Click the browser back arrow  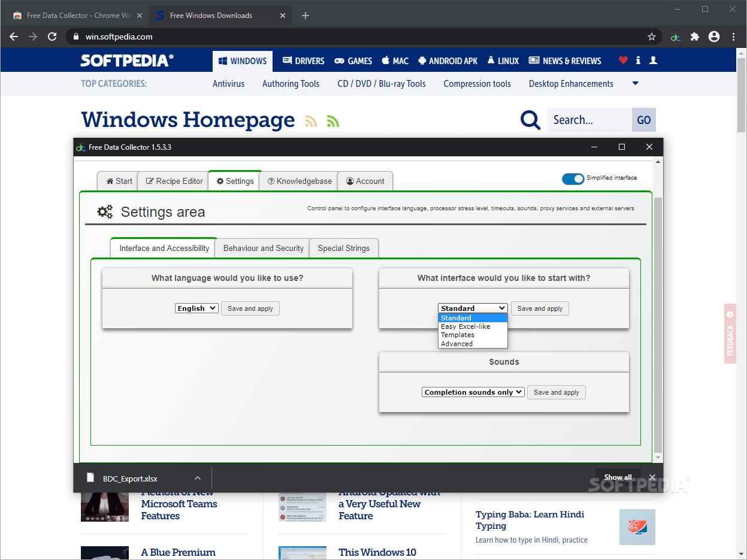tap(14, 37)
